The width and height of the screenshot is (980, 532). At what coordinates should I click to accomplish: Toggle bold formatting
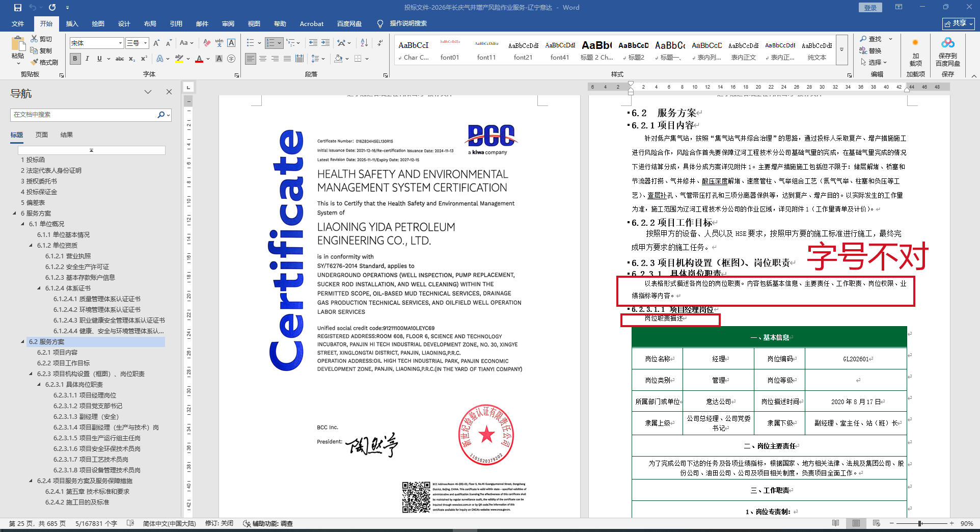[x=75, y=59]
